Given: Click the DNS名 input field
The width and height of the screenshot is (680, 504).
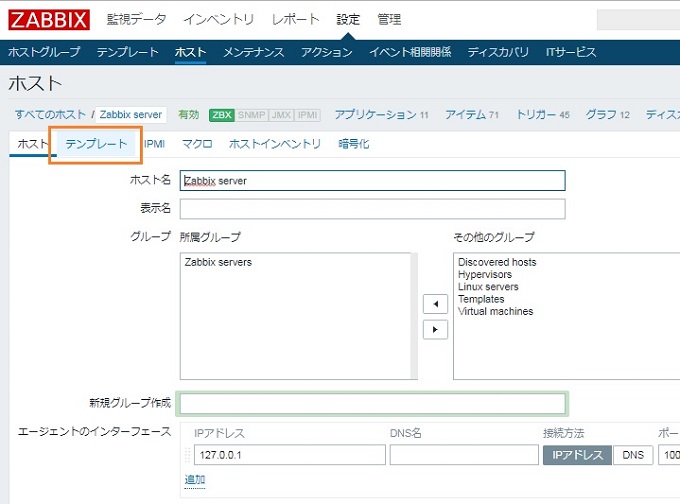Looking at the screenshot, I should (x=464, y=455).
